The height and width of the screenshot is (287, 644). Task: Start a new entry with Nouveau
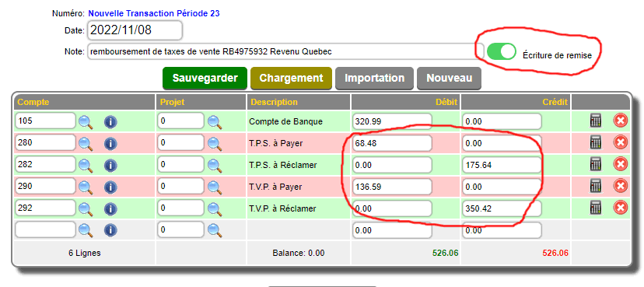(x=450, y=79)
